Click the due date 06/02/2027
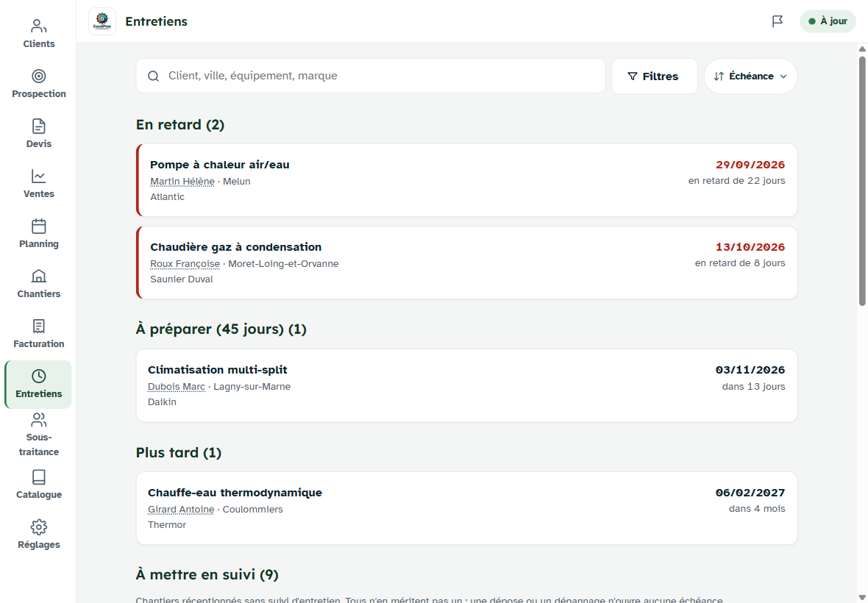The height and width of the screenshot is (603, 868). (x=750, y=493)
